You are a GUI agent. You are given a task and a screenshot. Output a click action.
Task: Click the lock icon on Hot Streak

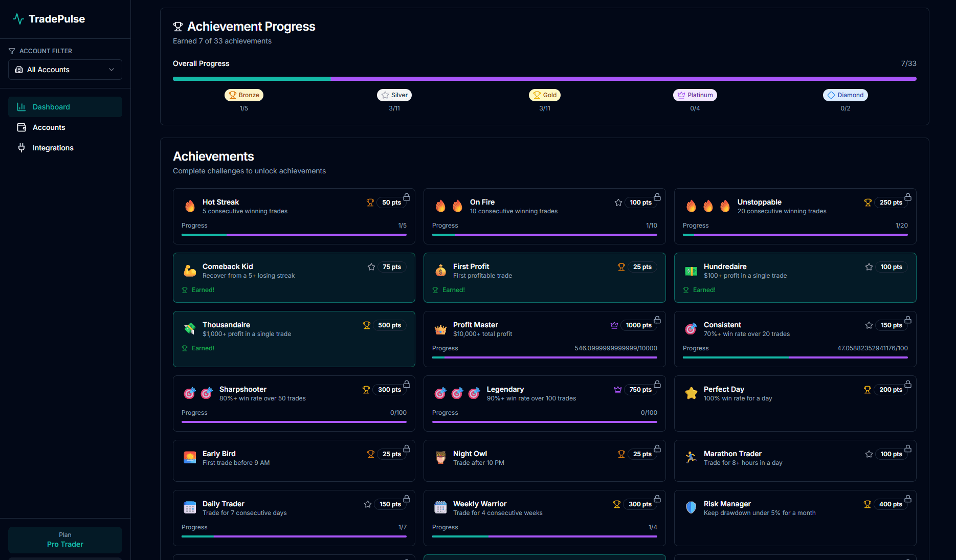[x=407, y=197]
